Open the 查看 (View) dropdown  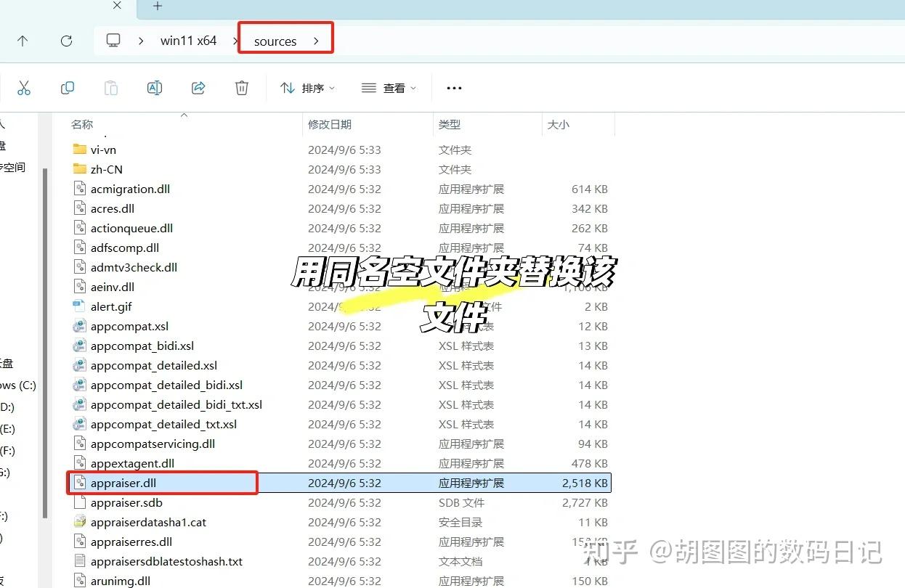click(389, 87)
